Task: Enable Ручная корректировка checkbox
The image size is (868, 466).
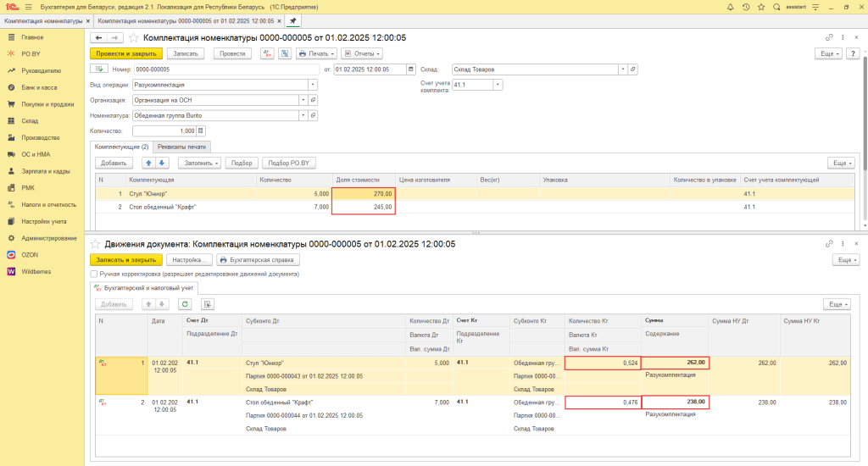Action: coord(93,275)
